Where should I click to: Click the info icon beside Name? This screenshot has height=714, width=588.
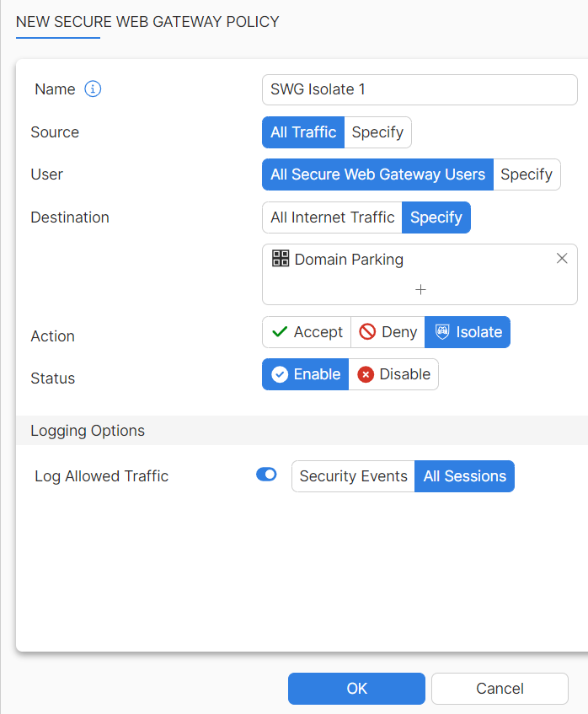(x=92, y=89)
